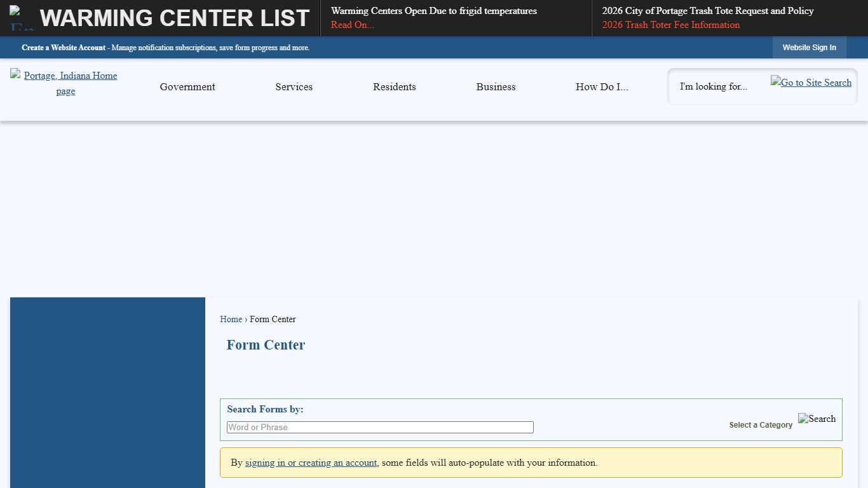Open the 2026 Trash Toter Fee Information link

[670, 25]
